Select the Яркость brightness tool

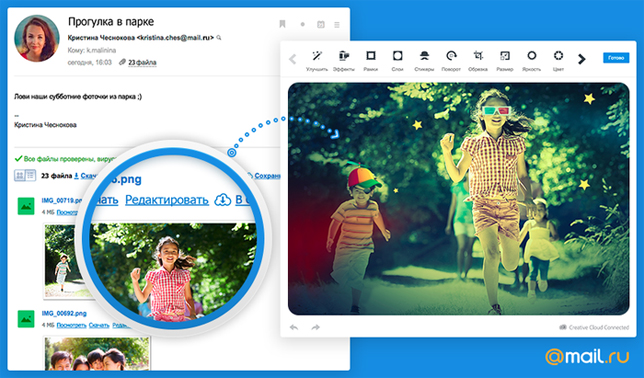pyautogui.click(x=531, y=61)
